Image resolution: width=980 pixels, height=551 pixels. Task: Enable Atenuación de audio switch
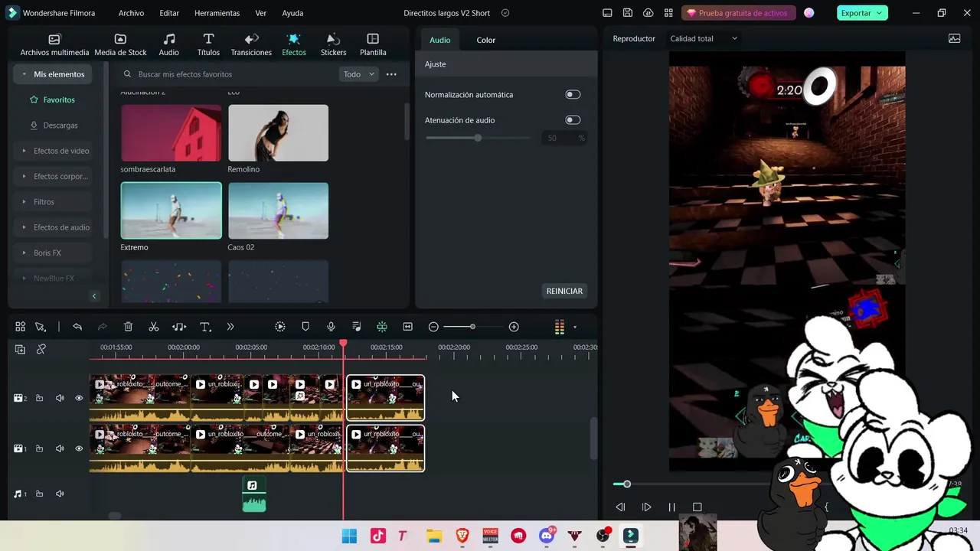[x=573, y=120]
